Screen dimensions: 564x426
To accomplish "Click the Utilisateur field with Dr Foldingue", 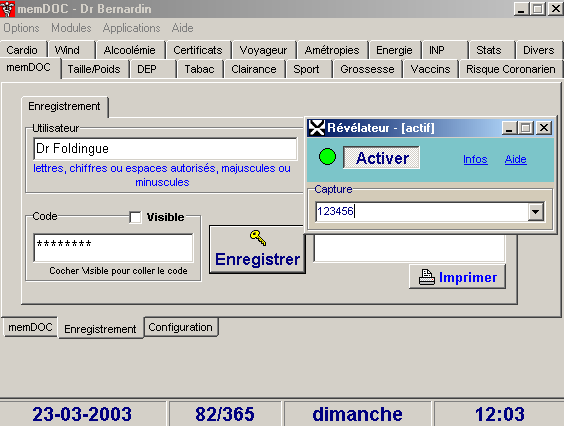I will click(x=165, y=149).
